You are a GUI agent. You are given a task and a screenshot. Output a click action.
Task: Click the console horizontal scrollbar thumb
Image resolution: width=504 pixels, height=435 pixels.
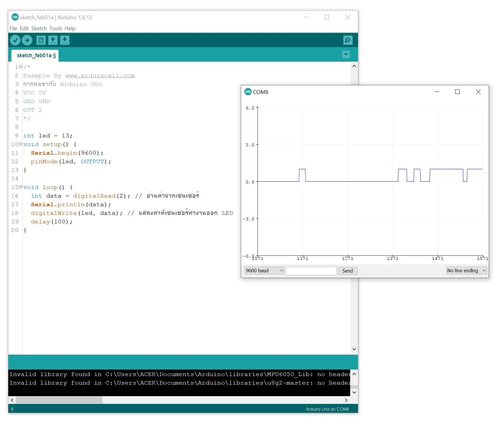point(59,400)
